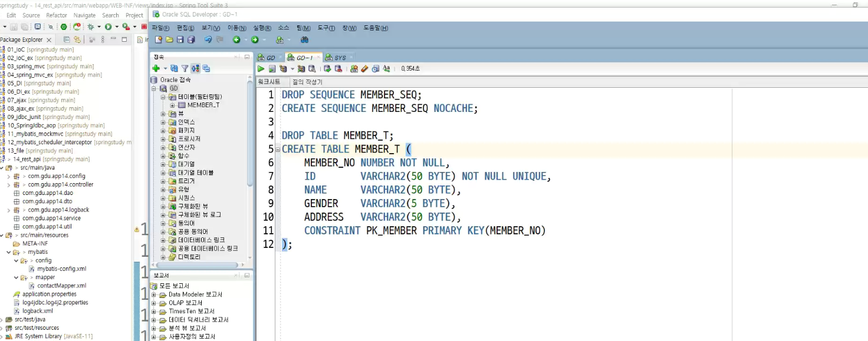
Task: Click the Debug bug icon in STS toolbar
Action: [x=90, y=27]
